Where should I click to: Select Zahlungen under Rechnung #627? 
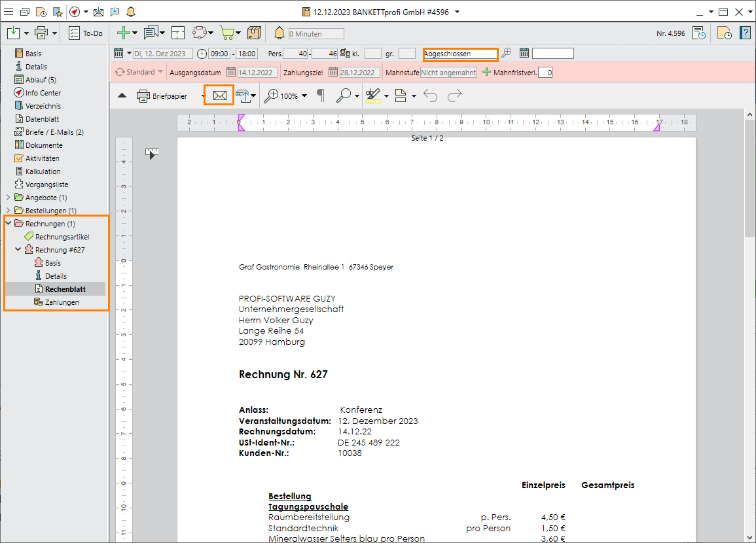pos(62,302)
